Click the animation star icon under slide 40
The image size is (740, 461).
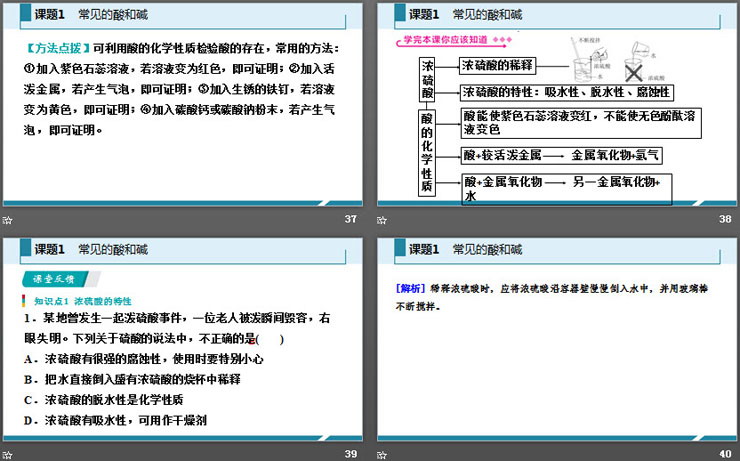click(384, 454)
